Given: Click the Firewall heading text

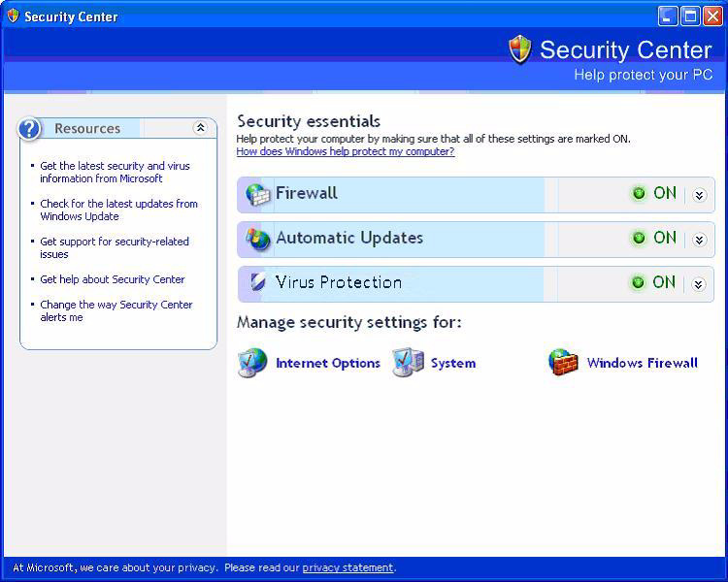Looking at the screenshot, I should [x=307, y=193].
